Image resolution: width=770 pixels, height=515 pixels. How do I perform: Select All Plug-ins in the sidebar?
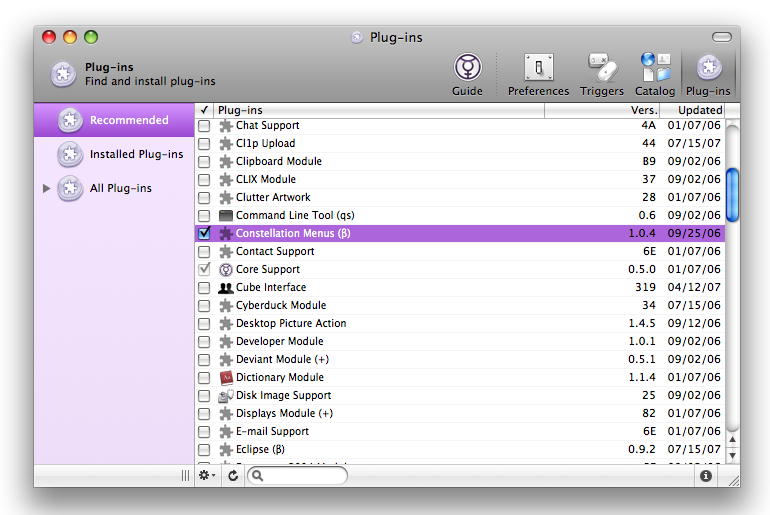coord(114,188)
